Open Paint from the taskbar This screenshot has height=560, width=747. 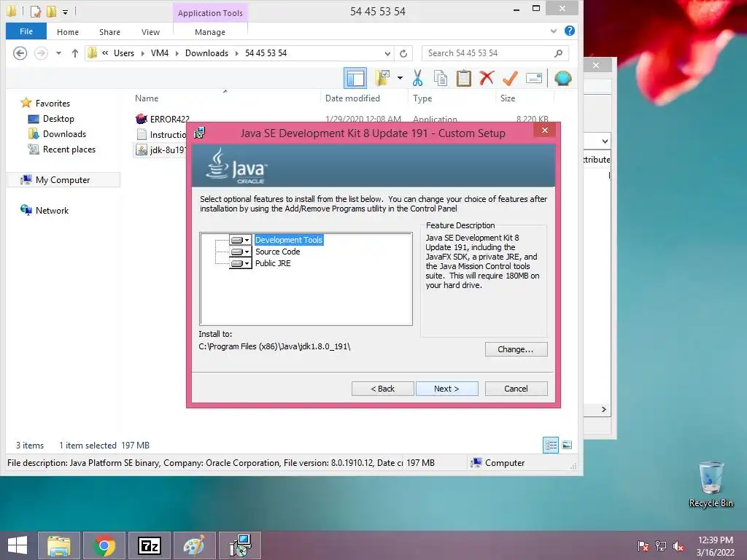coord(194,545)
